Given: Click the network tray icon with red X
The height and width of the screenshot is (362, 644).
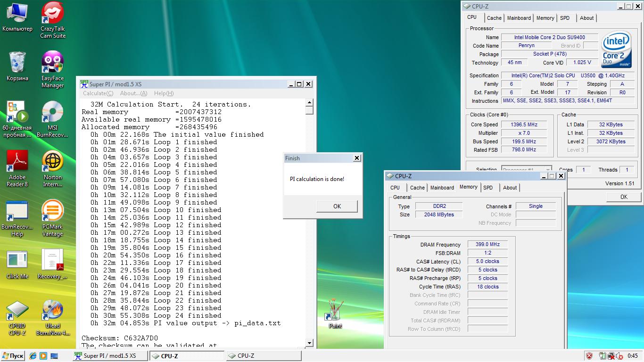Looking at the screenshot, I should (611, 356).
